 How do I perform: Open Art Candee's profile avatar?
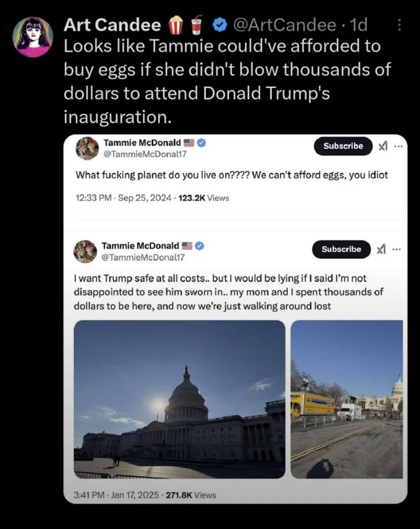[33, 37]
